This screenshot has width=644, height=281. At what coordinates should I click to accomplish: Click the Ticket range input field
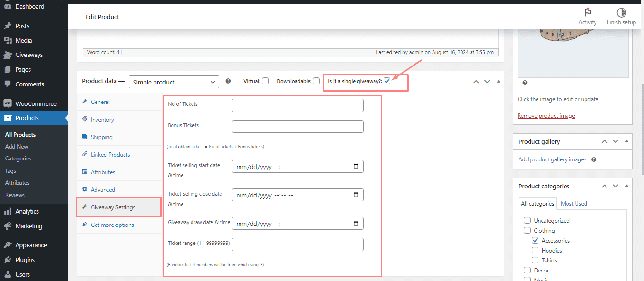point(298,244)
